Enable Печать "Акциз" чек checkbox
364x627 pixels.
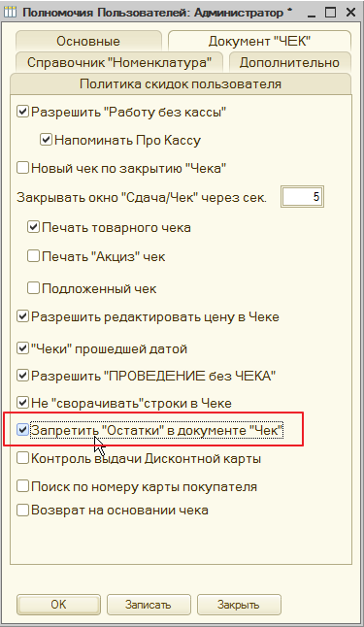pos(33,255)
